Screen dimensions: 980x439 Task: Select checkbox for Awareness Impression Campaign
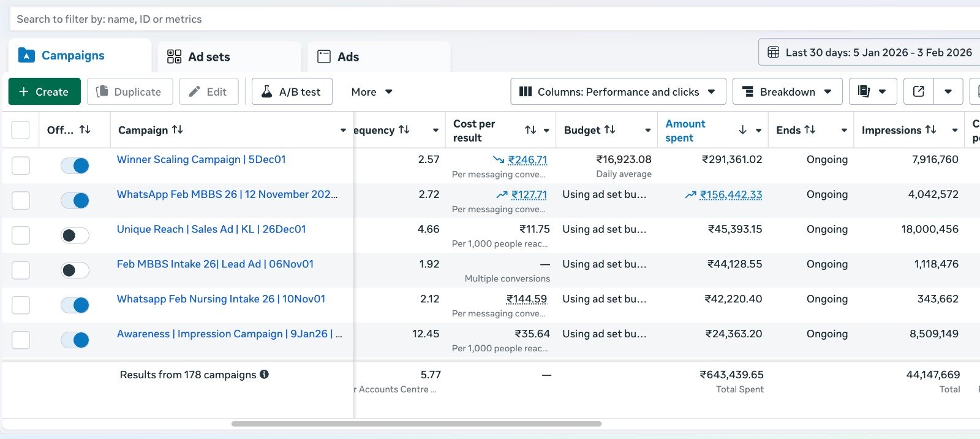click(21, 340)
